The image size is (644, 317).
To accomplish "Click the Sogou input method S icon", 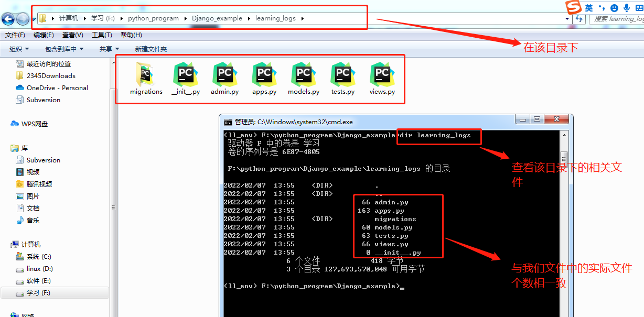I will pos(574,7).
